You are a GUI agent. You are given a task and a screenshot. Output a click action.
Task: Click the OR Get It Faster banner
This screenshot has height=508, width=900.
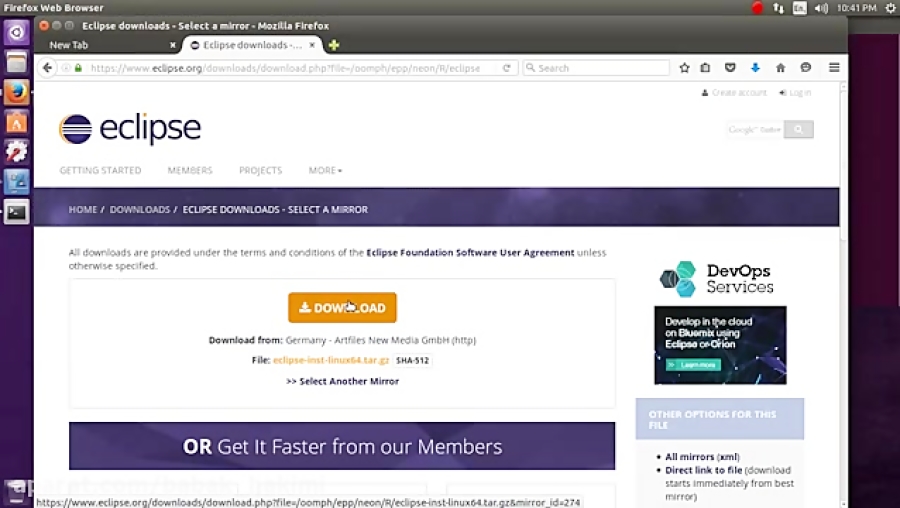tap(342, 446)
